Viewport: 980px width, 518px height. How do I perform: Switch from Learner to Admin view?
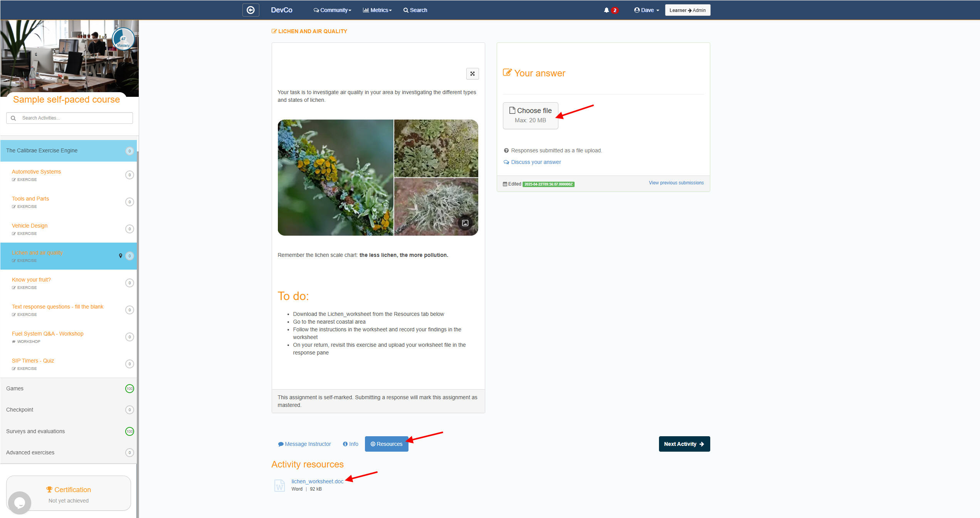(688, 10)
